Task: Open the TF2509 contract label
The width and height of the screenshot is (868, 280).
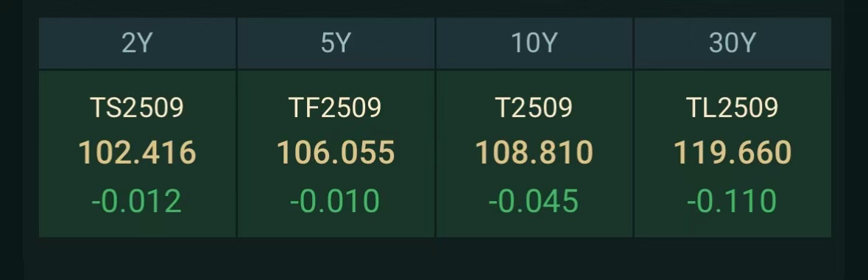Action: point(336,108)
